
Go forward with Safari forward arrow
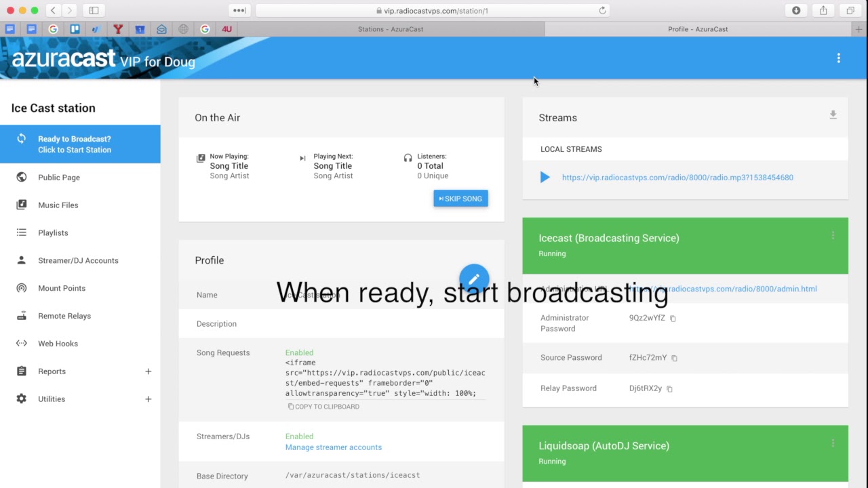(x=69, y=10)
